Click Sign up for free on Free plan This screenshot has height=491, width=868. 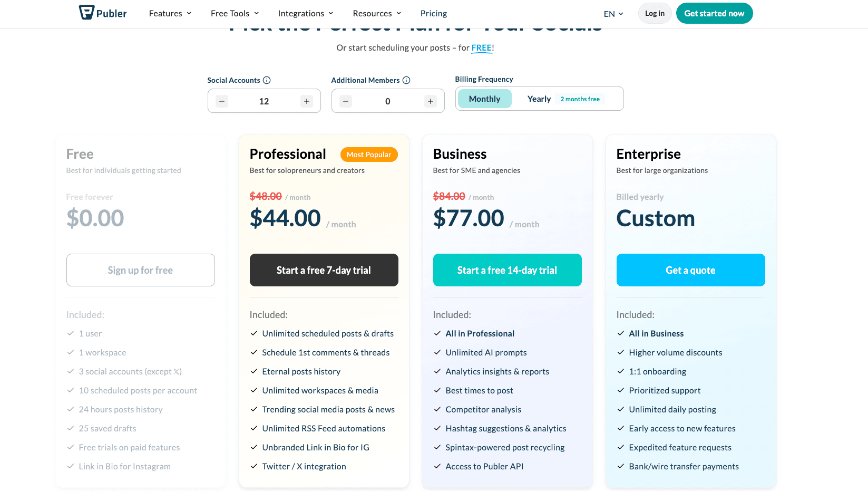pos(140,270)
